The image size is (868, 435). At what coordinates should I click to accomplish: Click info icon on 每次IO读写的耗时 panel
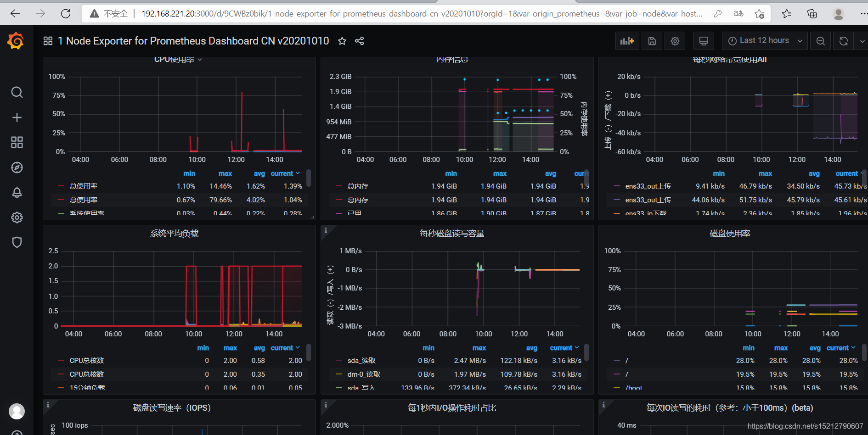603,405
